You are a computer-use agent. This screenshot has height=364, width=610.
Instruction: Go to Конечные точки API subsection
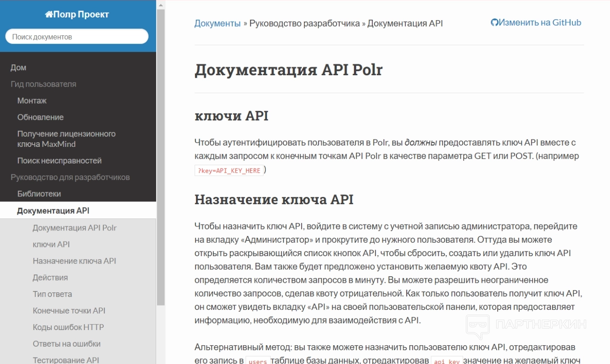[69, 310]
